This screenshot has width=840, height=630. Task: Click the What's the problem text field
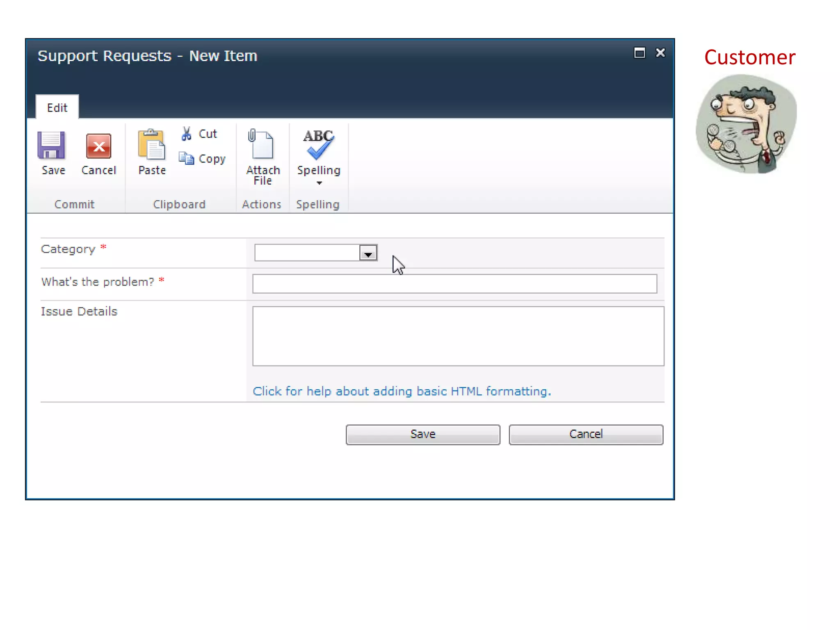pos(454,283)
